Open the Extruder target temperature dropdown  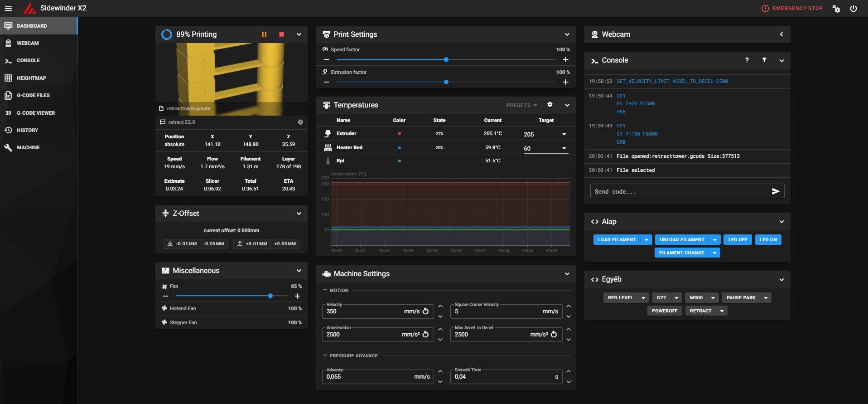pyautogui.click(x=564, y=134)
